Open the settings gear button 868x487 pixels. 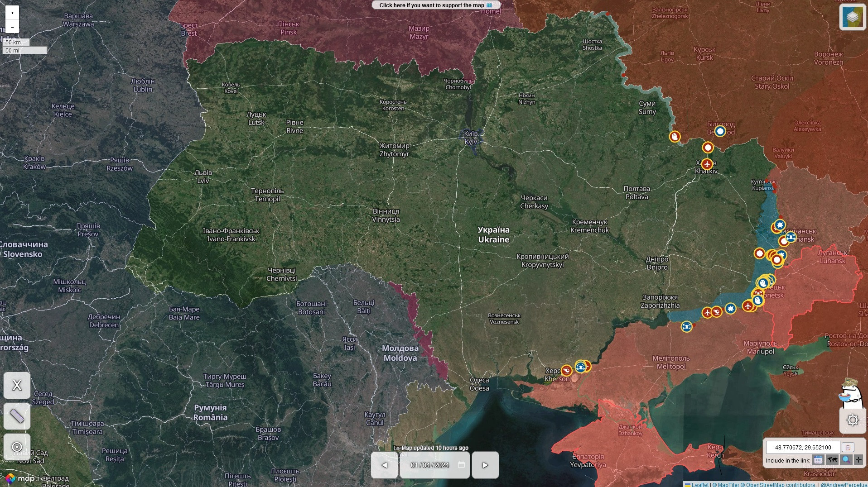tap(852, 420)
